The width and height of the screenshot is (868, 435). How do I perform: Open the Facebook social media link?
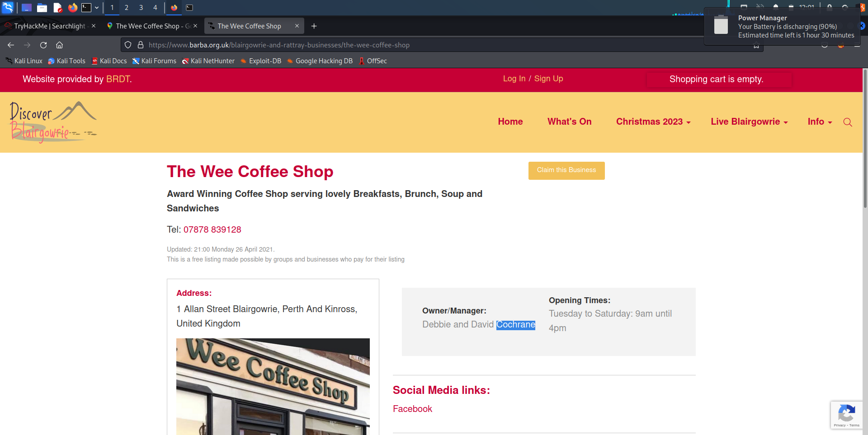tap(412, 409)
